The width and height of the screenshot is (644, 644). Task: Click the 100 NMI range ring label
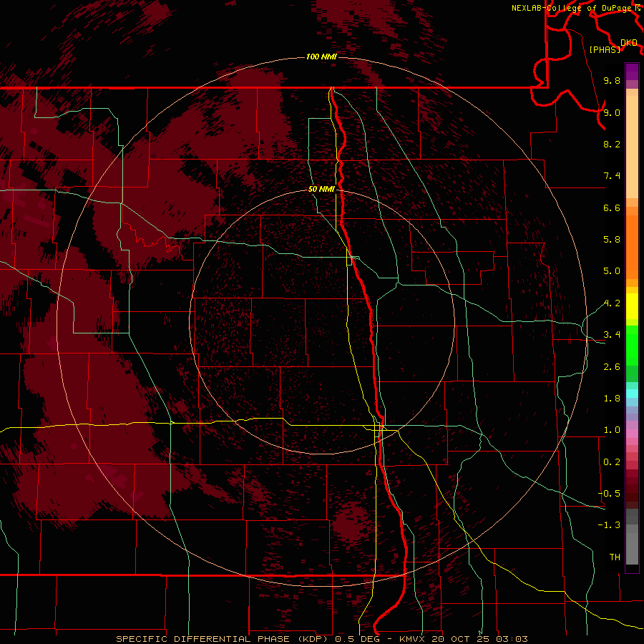[x=321, y=57]
